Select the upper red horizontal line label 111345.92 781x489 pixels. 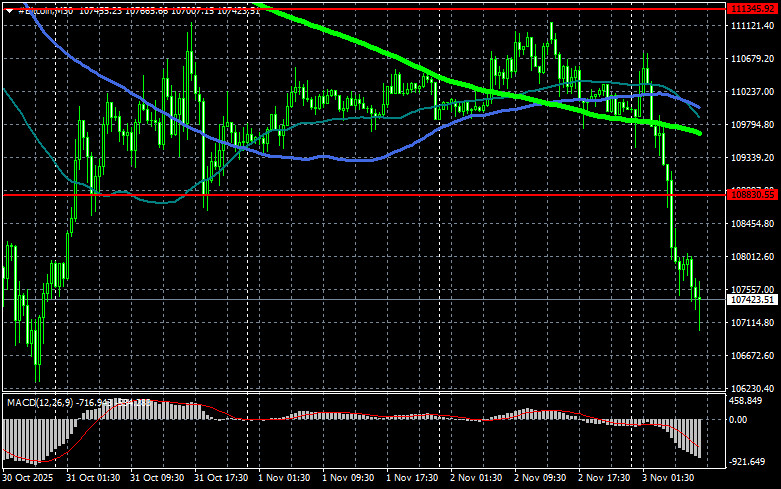click(x=753, y=9)
